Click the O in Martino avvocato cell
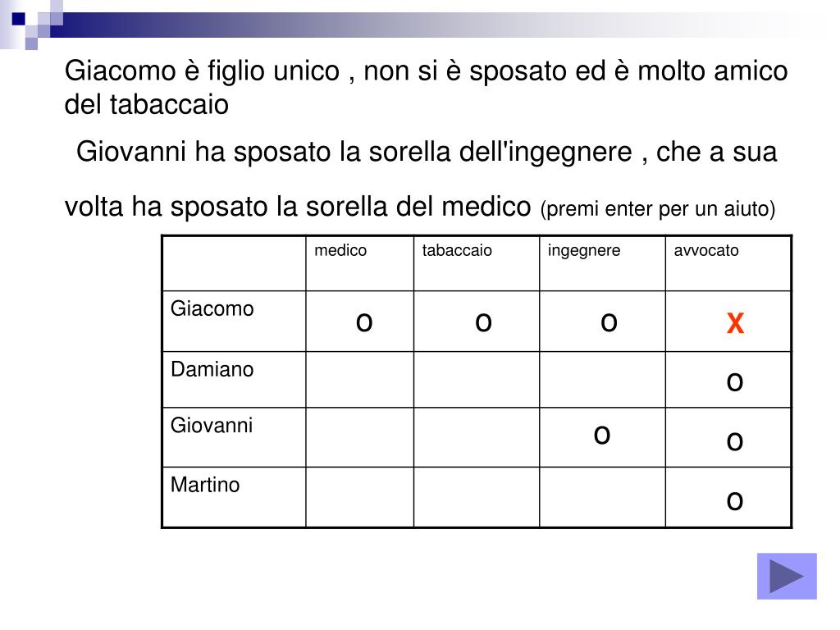 click(x=735, y=501)
